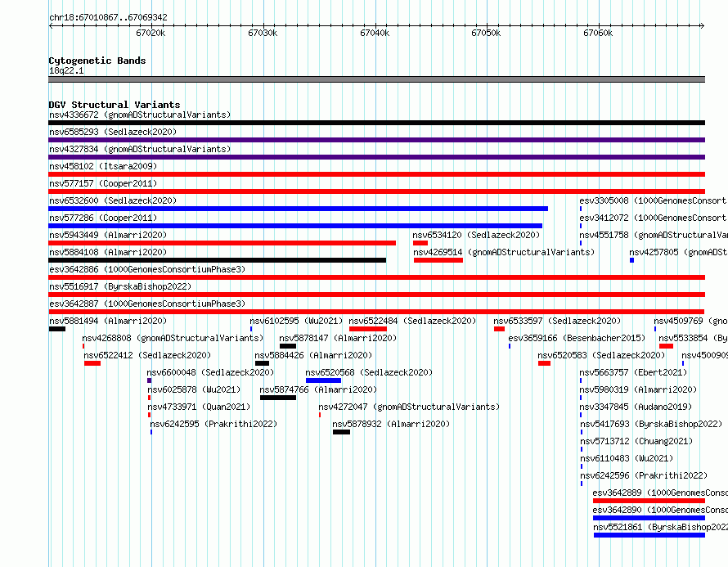Click the nsv5943449 Almarri2020 label

point(108,235)
